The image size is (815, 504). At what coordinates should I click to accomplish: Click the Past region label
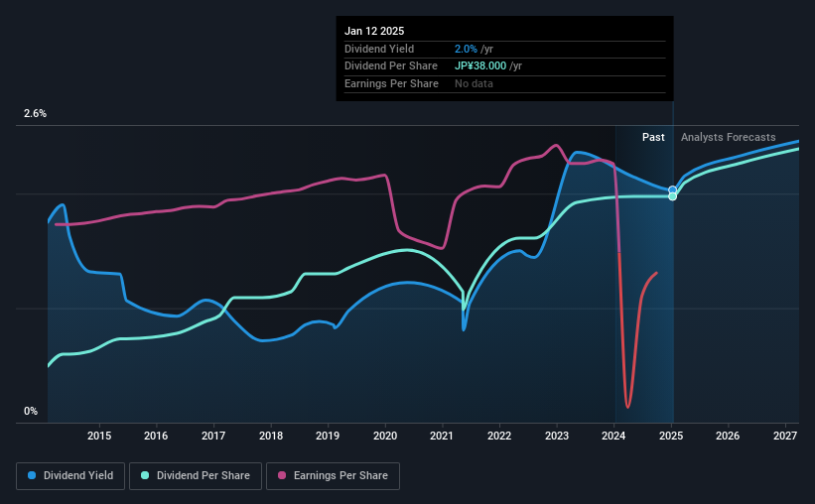point(653,137)
